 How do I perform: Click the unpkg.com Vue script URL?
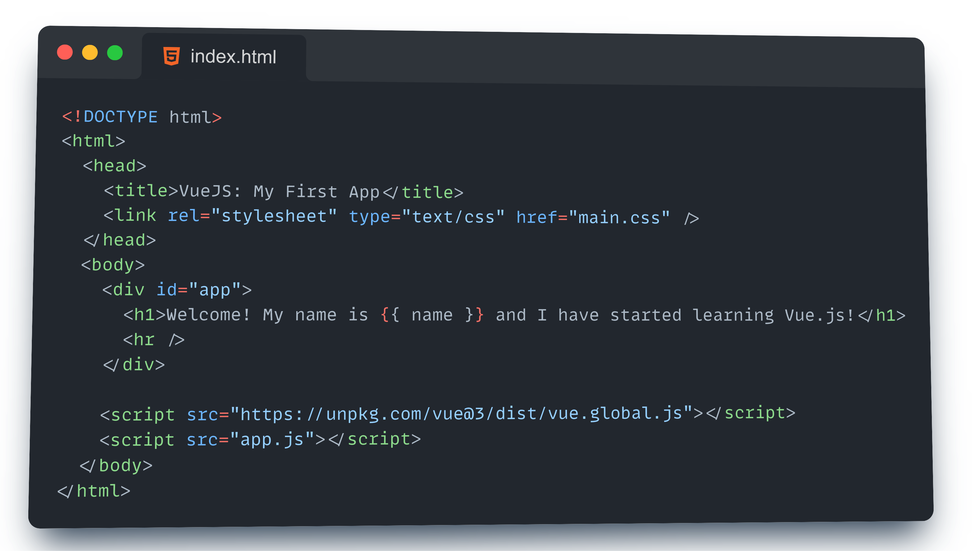click(x=461, y=414)
